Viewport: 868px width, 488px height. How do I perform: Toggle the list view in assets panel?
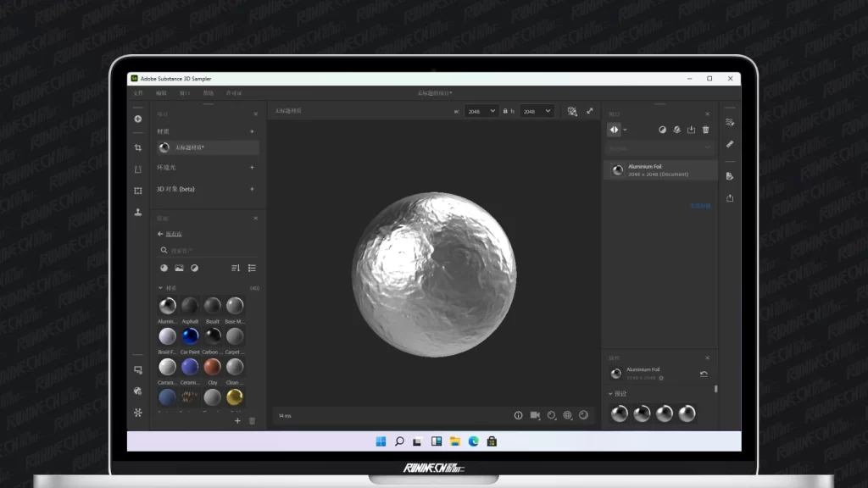pyautogui.click(x=252, y=268)
